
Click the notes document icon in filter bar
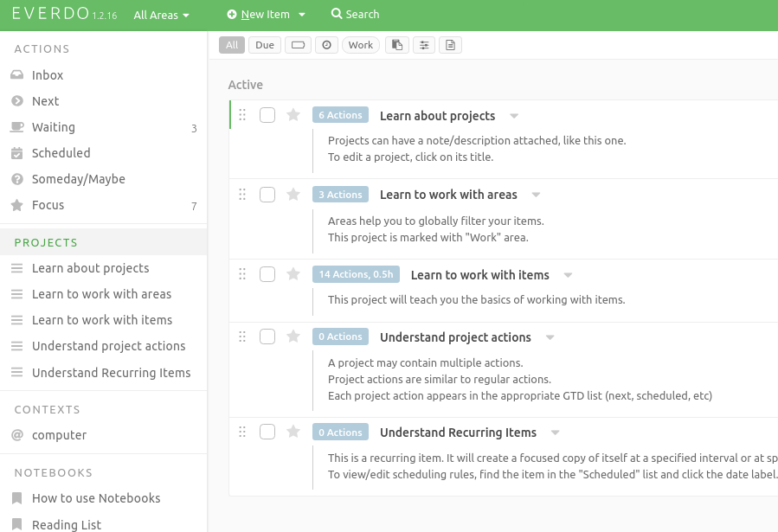[450, 45]
